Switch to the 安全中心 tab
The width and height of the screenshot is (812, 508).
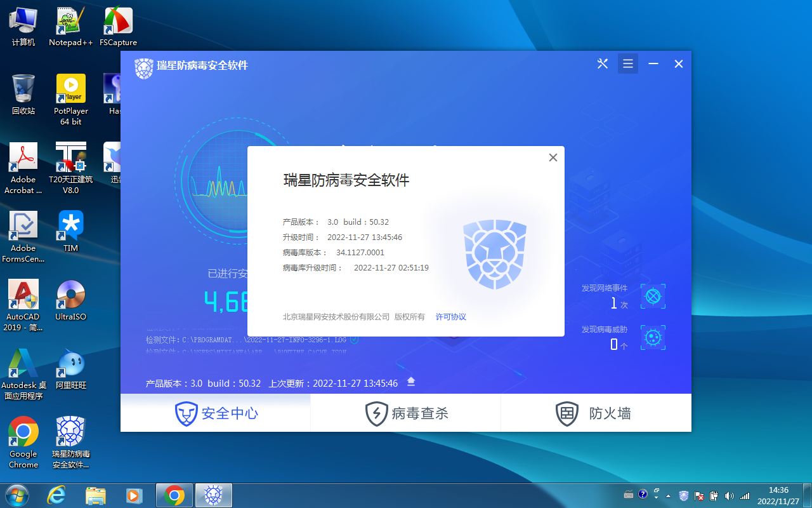[216, 413]
